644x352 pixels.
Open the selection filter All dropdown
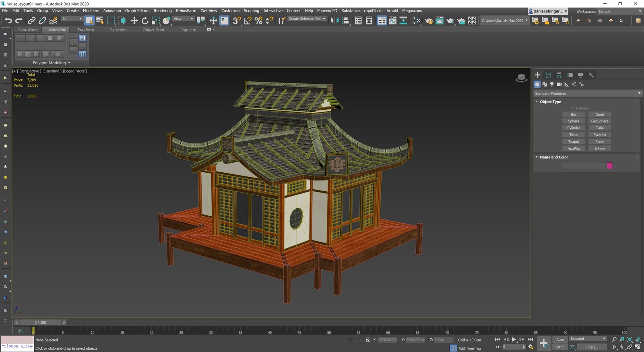[x=72, y=19]
